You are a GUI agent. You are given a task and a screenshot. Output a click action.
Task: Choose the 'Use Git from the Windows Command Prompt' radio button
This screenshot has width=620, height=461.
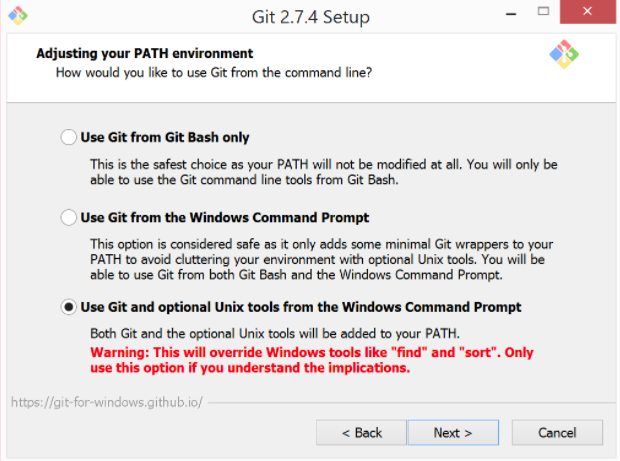click(x=68, y=217)
